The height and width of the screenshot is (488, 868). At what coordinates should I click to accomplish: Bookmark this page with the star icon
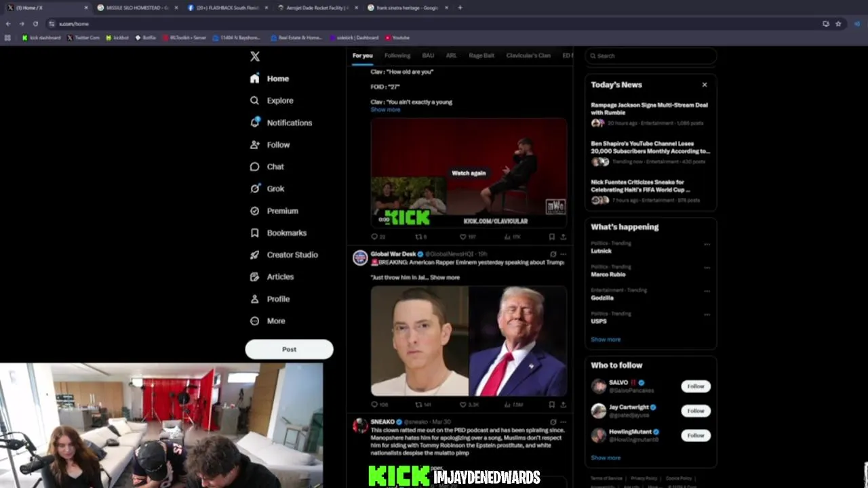tap(838, 24)
